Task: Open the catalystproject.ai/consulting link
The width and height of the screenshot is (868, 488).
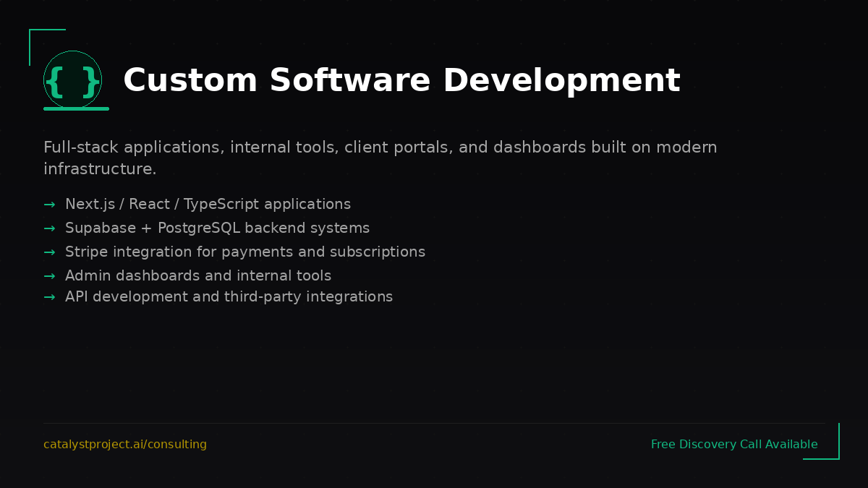Action: [125, 445]
